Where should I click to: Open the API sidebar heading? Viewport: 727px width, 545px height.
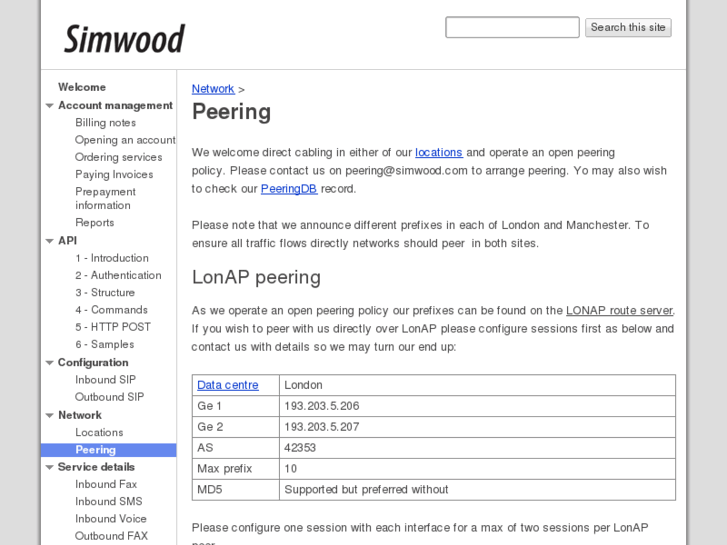pos(68,241)
